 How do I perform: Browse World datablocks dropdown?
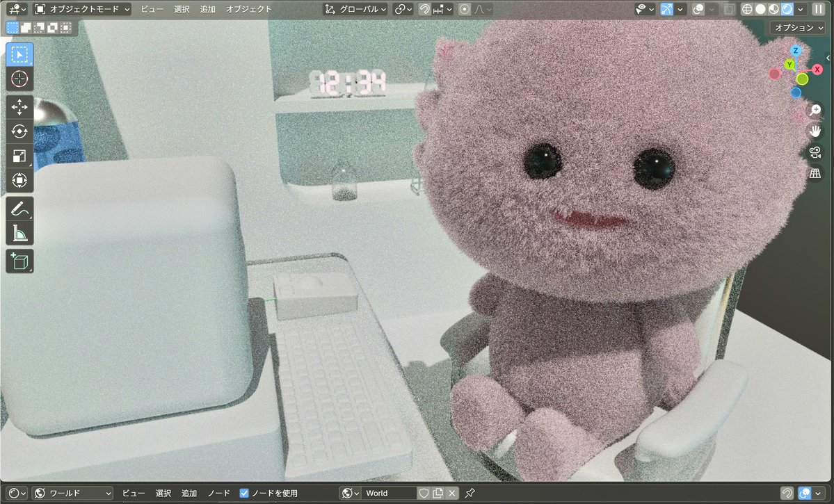pyautogui.click(x=350, y=494)
